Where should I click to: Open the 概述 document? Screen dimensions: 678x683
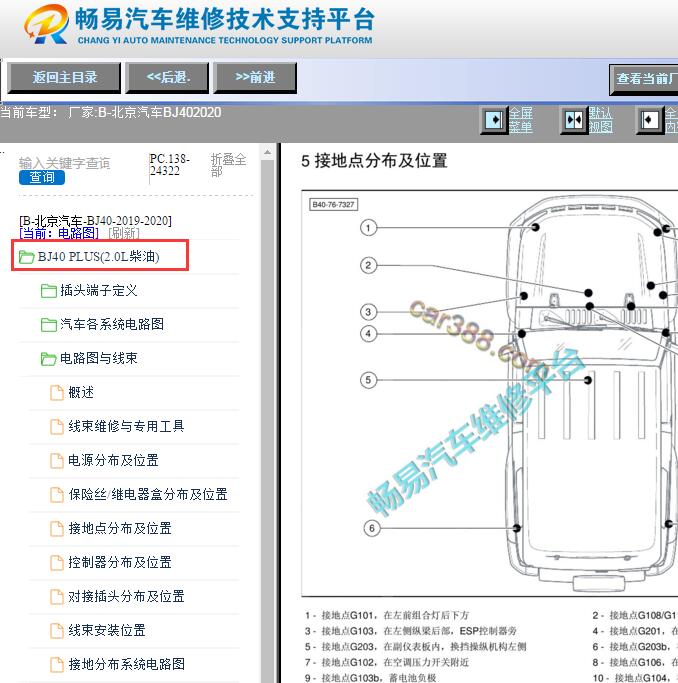[x=81, y=392]
